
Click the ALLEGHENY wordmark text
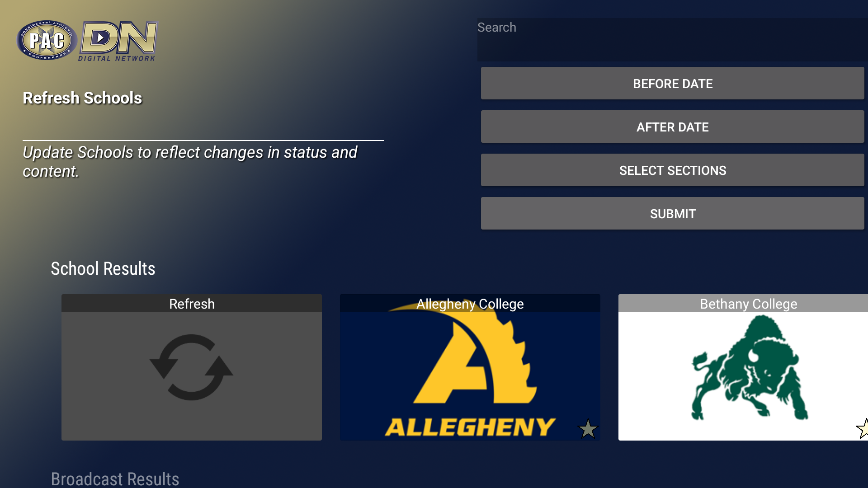coord(470,427)
